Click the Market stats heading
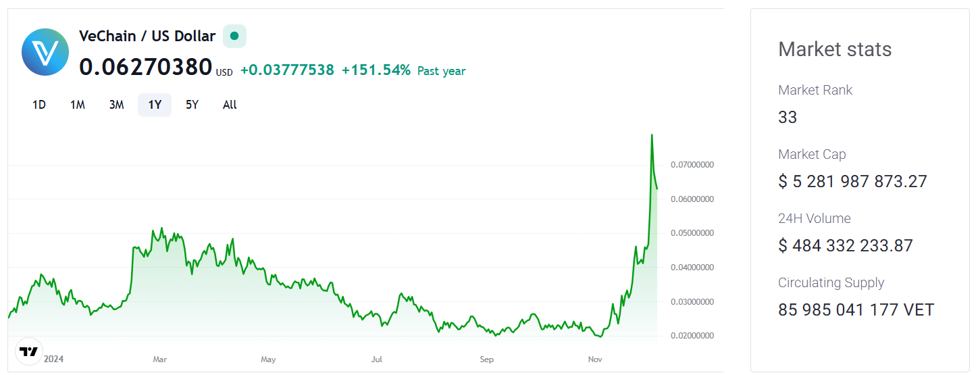The height and width of the screenshot is (375, 980). point(835,49)
